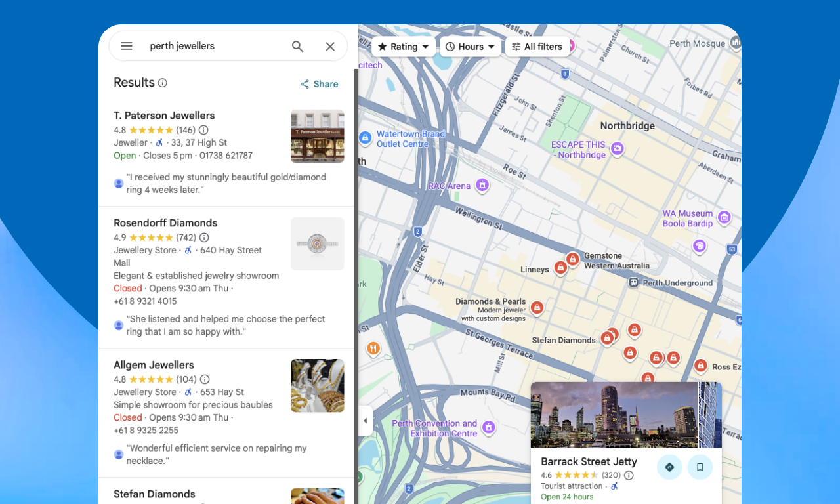Share the results list
Viewport: 840px width, 504px height.
click(320, 84)
